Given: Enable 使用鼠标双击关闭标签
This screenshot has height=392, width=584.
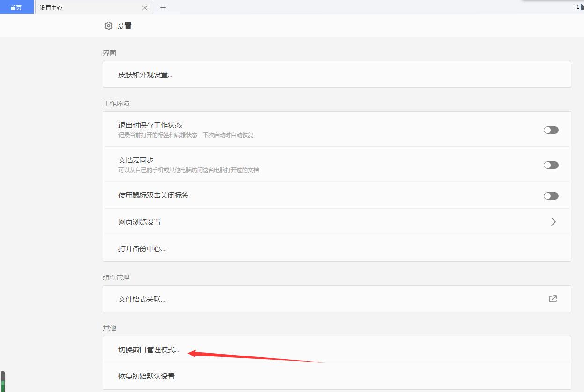Looking at the screenshot, I should [x=551, y=196].
